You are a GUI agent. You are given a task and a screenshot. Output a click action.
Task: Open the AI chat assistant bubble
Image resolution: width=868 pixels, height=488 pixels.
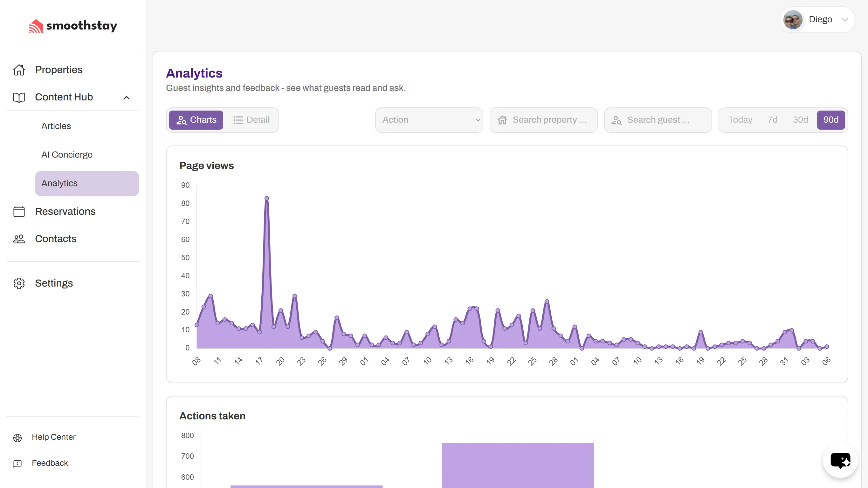(x=840, y=461)
